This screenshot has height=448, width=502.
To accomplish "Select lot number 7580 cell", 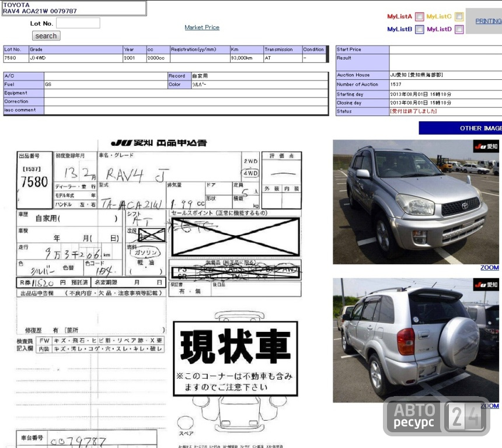I will click(x=16, y=58).
